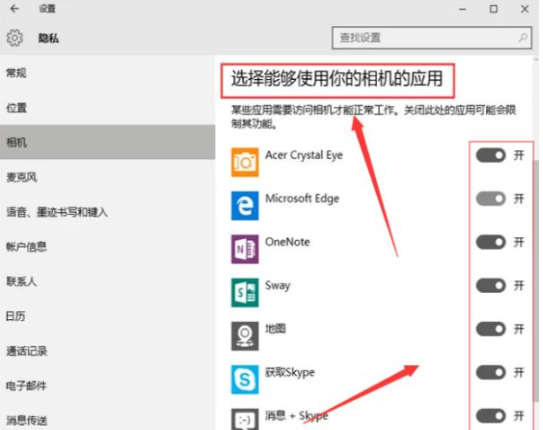The height and width of the screenshot is (430, 543).
Task: Open 帐户信息 privacy section
Action: click(x=107, y=247)
